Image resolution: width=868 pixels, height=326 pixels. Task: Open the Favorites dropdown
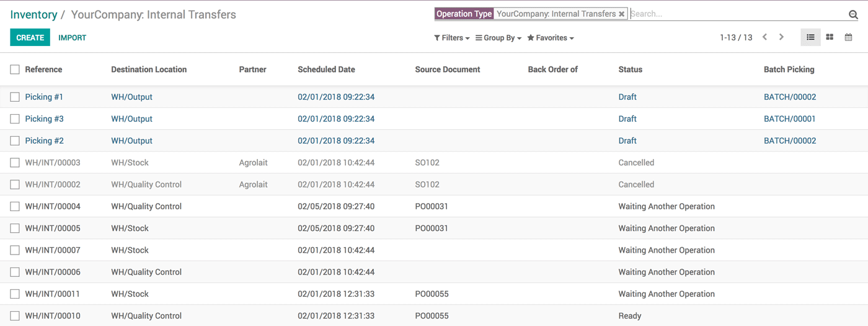[551, 38]
